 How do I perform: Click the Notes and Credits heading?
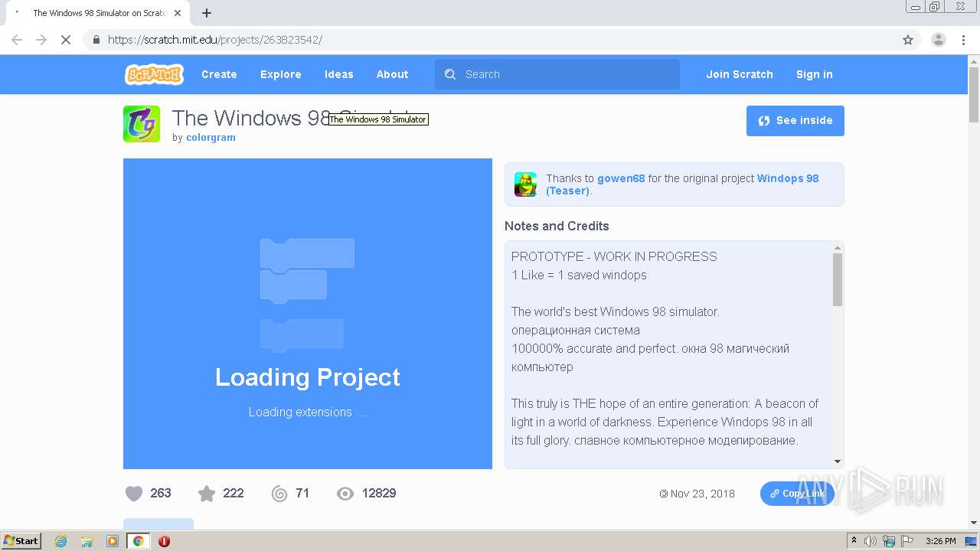click(x=557, y=226)
